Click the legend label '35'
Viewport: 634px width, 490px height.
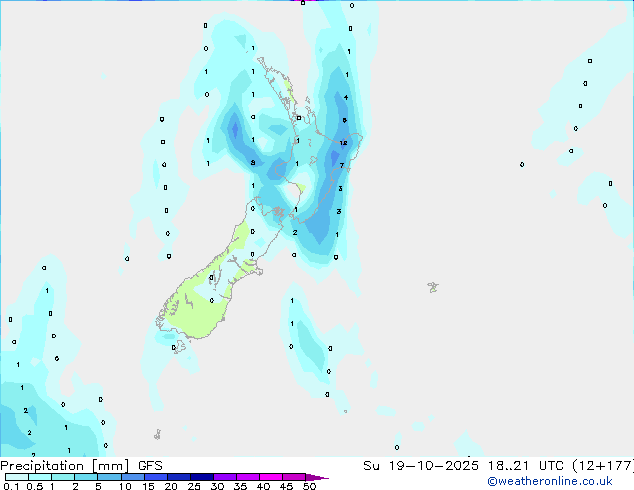(240, 486)
